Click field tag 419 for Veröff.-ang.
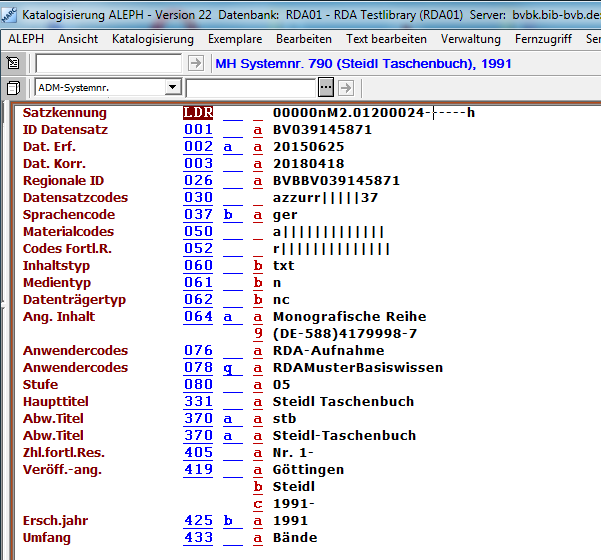Screen dimensions: 601x560 (x=198, y=469)
